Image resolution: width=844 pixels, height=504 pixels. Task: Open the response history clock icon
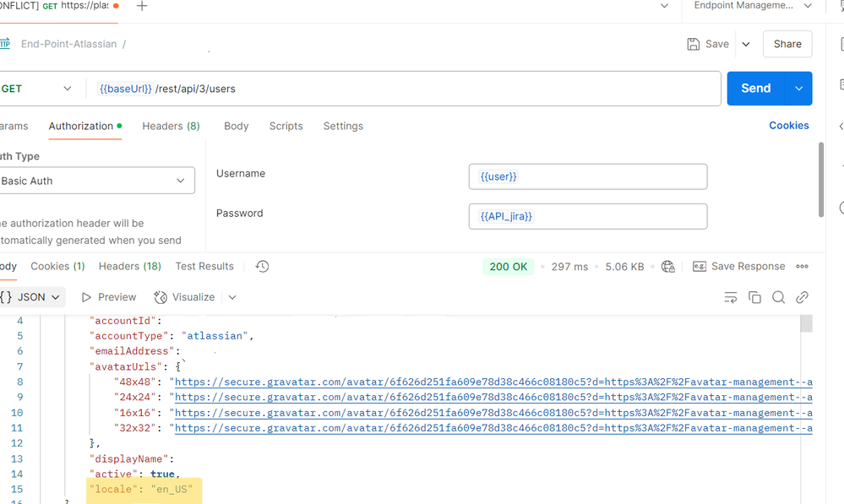[x=262, y=266]
